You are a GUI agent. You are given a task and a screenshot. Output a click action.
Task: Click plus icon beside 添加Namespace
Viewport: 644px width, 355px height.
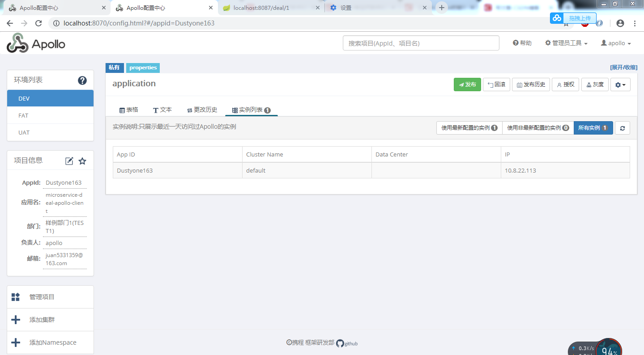(x=16, y=342)
